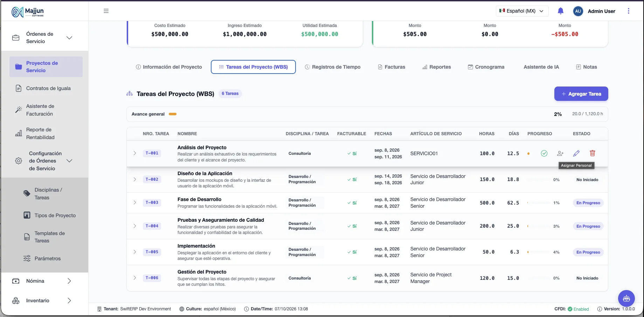The height and width of the screenshot is (317, 644).
Task: Click the AU user avatar
Action: (x=578, y=11)
